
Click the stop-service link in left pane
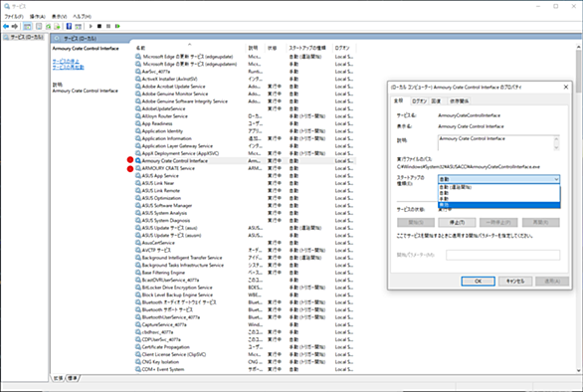(x=66, y=62)
